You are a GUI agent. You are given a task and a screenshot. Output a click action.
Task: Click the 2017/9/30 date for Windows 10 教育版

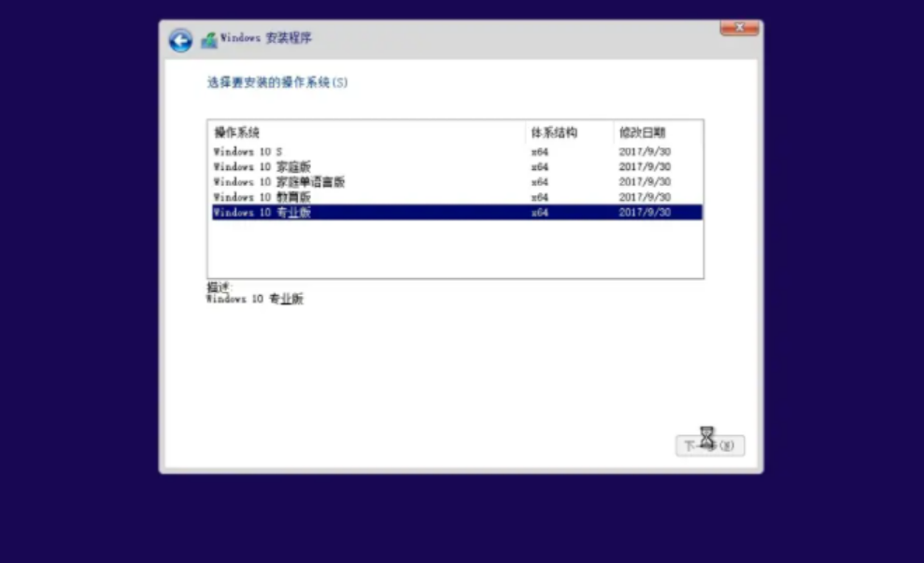point(645,197)
